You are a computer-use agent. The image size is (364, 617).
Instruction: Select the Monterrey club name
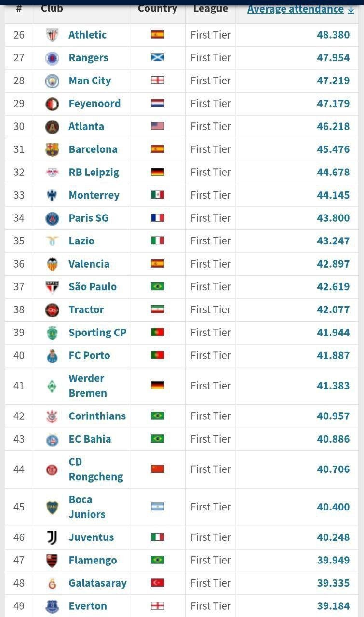pos(94,195)
